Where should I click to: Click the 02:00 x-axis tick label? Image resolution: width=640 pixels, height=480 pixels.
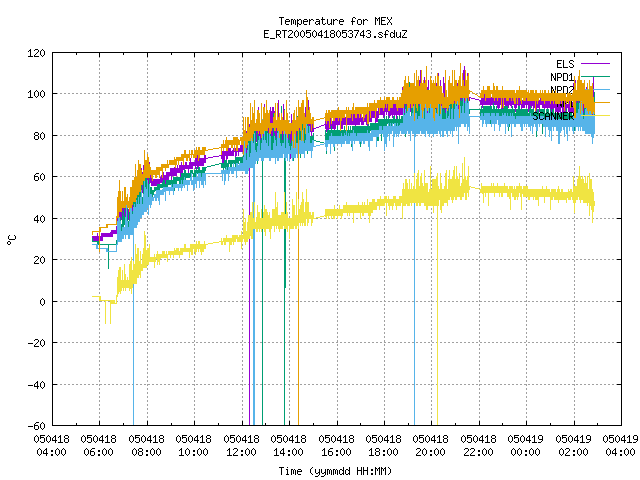[573, 452]
